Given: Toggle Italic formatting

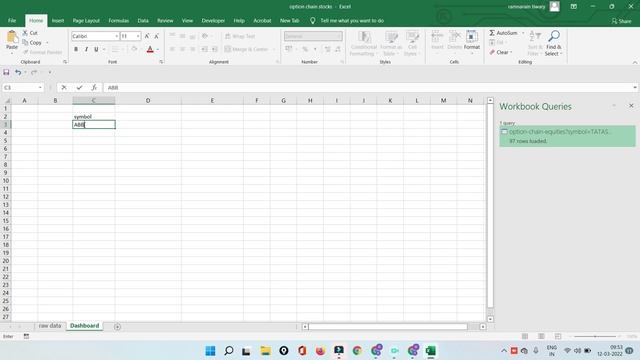Looking at the screenshot, I should coord(86,49).
